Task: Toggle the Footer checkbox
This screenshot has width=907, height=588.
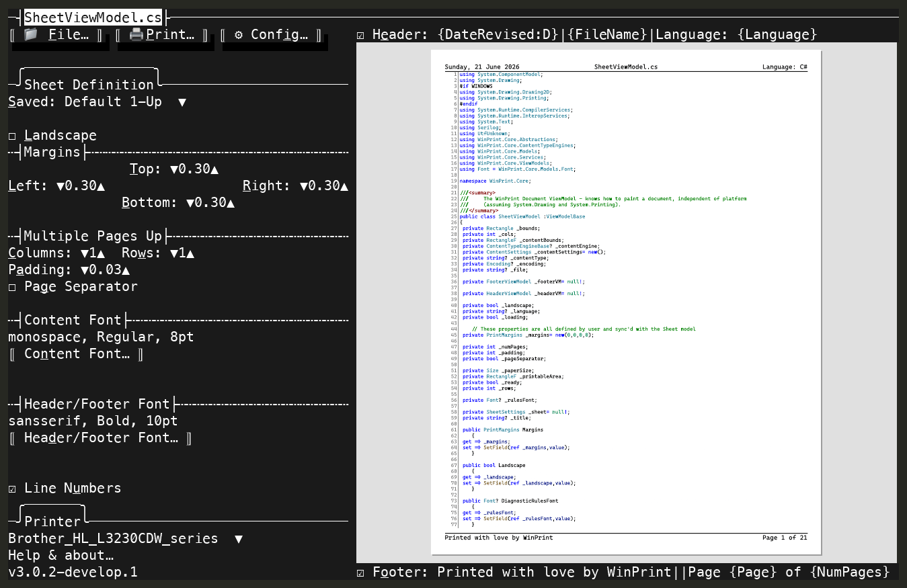Action: [x=361, y=573]
